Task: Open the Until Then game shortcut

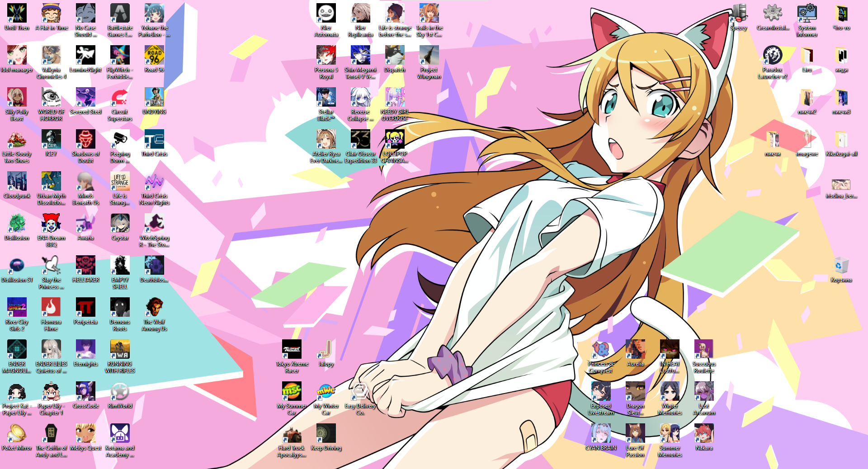Action: [17, 17]
